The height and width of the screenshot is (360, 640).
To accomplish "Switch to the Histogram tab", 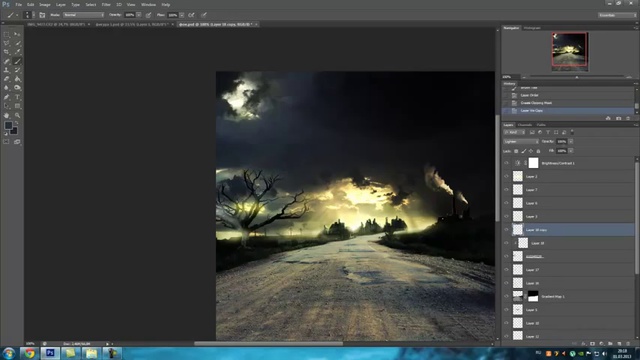I will pyautogui.click(x=532, y=28).
